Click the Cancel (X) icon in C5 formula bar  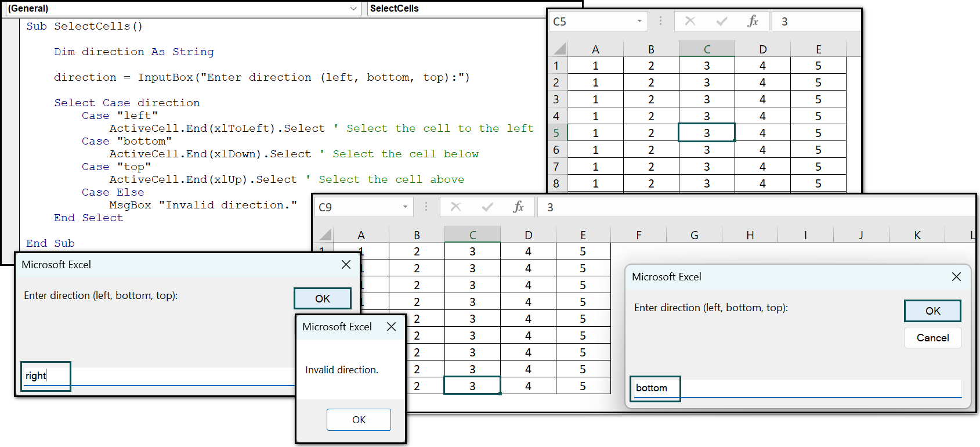click(690, 21)
